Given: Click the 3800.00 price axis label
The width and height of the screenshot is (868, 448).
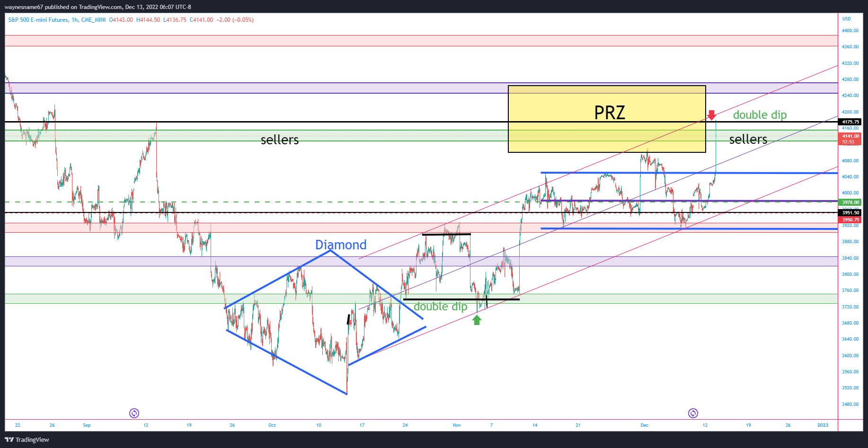Looking at the screenshot, I should (850, 274).
